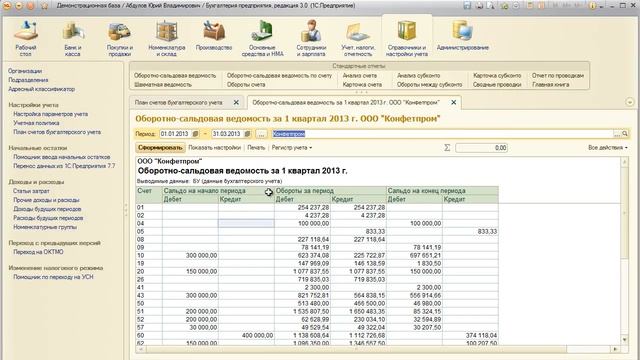640x360 pixels.
Task: Select account 51 row in the table
Action: tap(317, 311)
